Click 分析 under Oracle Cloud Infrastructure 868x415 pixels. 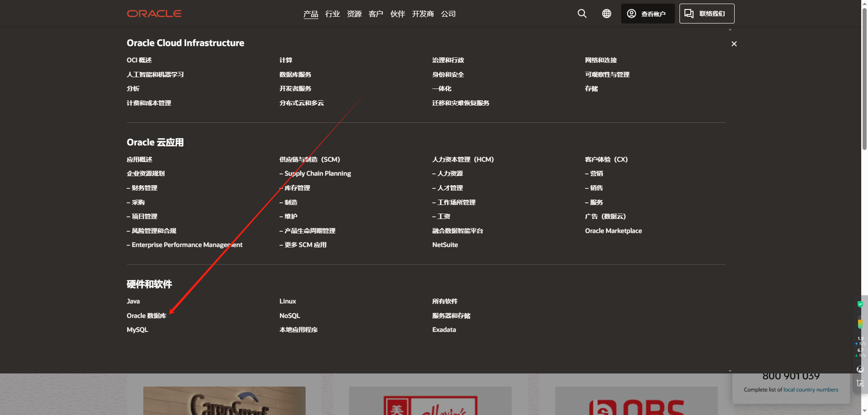coord(133,89)
